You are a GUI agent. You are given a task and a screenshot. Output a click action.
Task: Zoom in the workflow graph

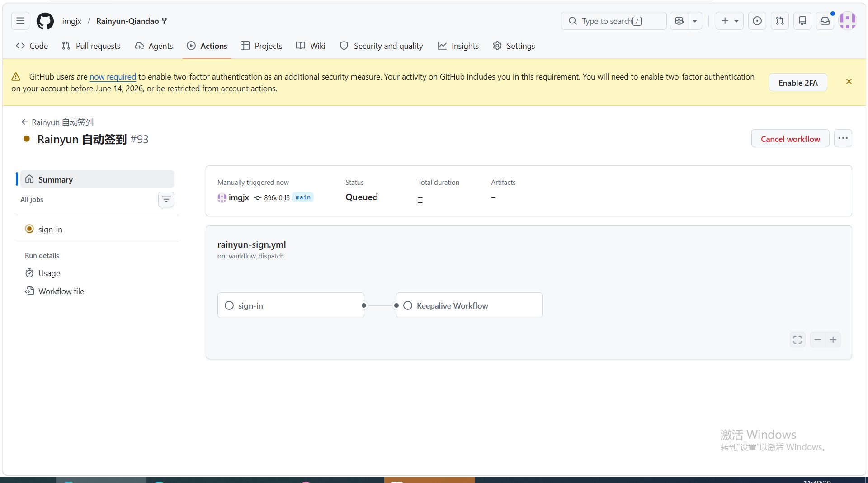point(833,340)
